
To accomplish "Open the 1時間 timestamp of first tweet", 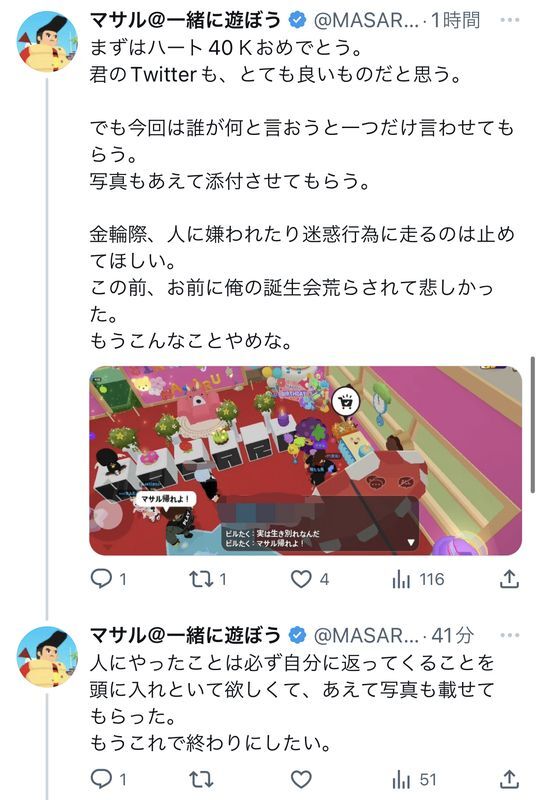I will click(456, 20).
